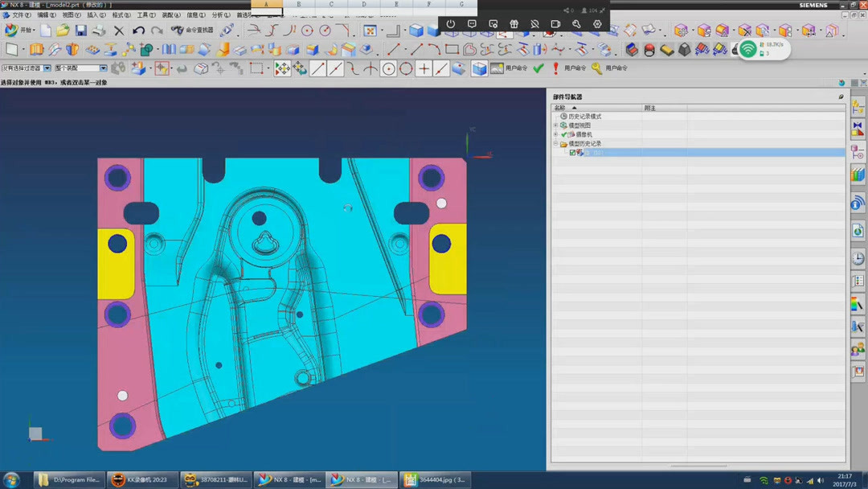Collapse the 模型历史记录 tree node

click(x=555, y=144)
